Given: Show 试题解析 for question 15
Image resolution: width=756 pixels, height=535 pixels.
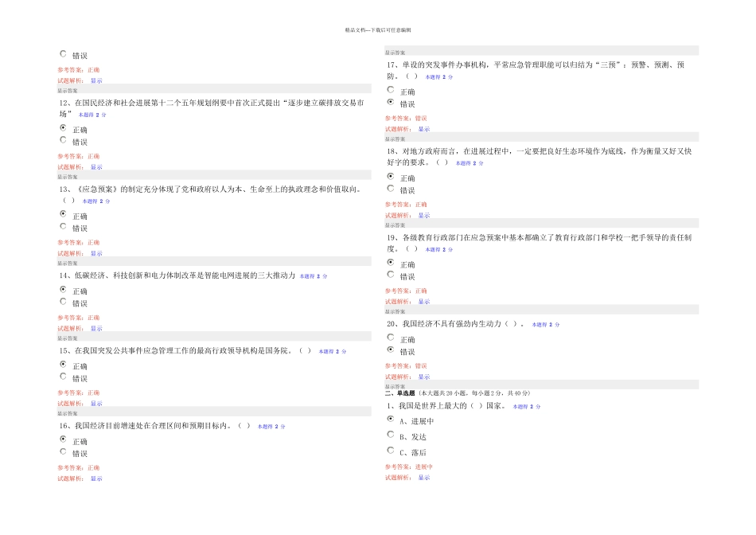Looking at the screenshot, I should tap(96, 404).
